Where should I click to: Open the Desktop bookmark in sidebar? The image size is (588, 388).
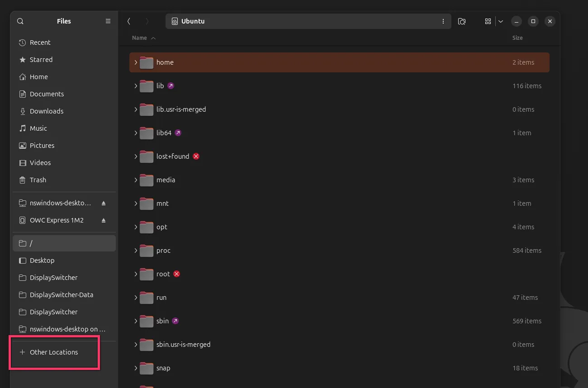point(64,260)
